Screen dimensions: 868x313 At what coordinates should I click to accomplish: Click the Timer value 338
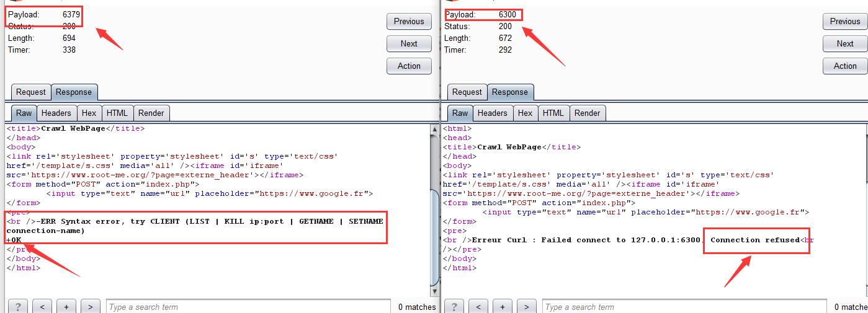click(69, 50)
